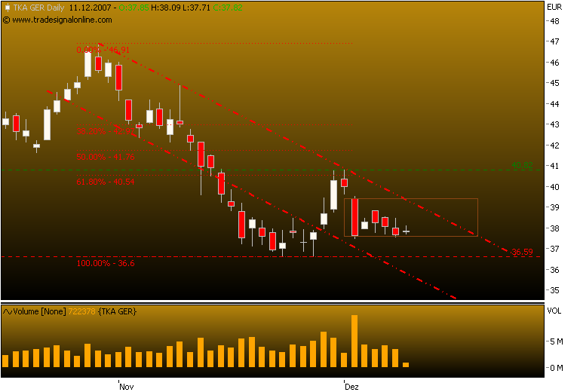This screenshot has height=392, width=580.
Task: Click the candlestick icon beside TKA GER Daily
Action: (7, 8)
